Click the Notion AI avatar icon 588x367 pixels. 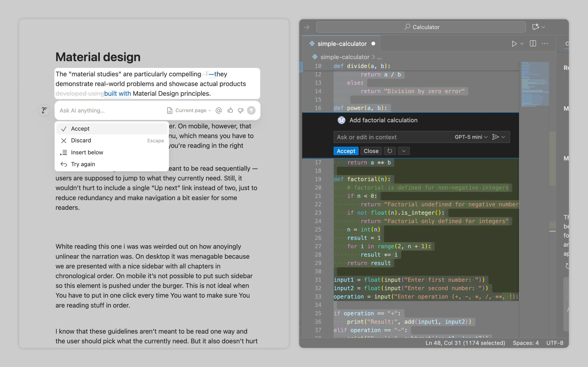pos(44,110)
